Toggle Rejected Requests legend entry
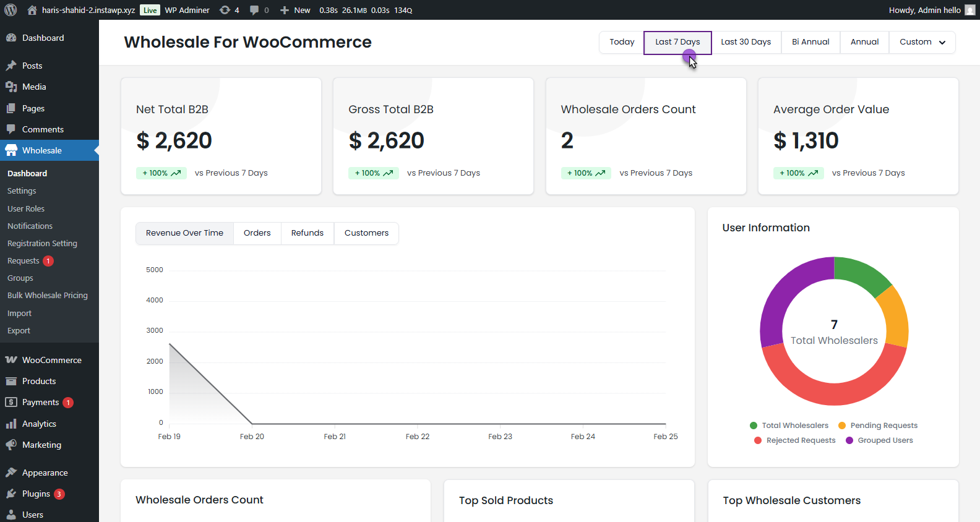980x522 pixels. (x=801, y=440)
